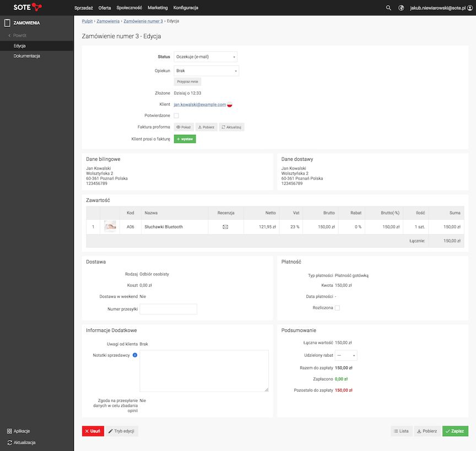Open the jan.kowalski@example.com client link
The image size is (476, 451).
pyautogui.click(x=199, y=105)
